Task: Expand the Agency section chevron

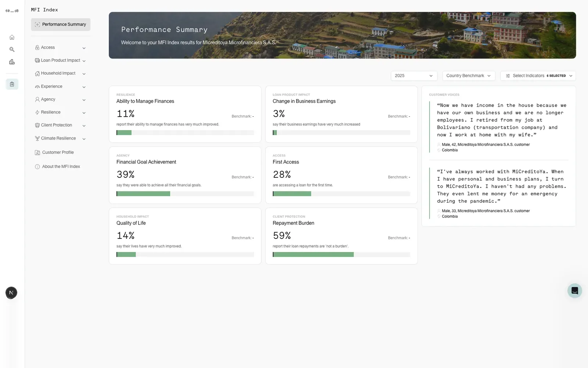Action: pos(84,100)
